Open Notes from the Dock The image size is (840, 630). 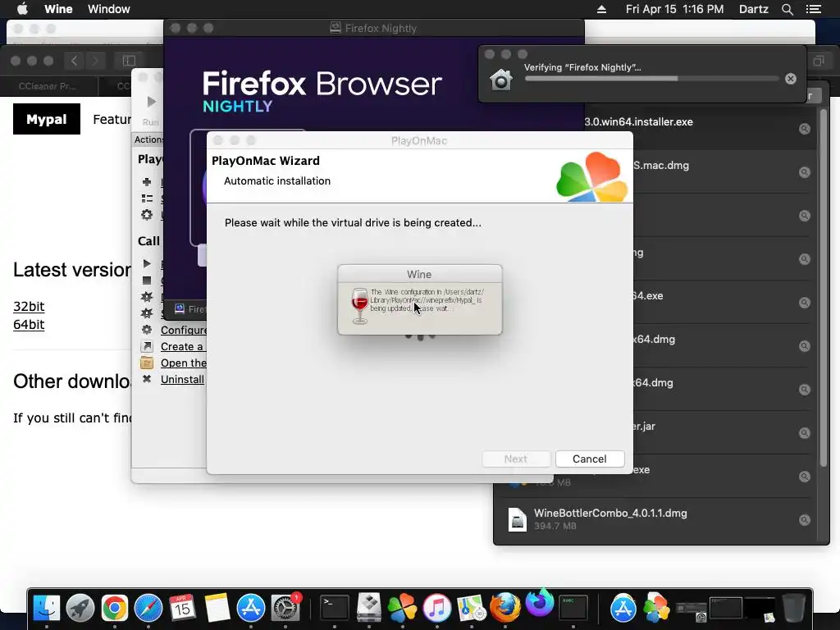coord(217,608)
